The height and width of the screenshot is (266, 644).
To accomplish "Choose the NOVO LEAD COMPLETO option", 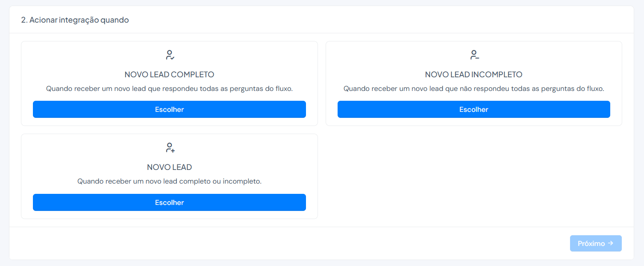I will (169, 109).
